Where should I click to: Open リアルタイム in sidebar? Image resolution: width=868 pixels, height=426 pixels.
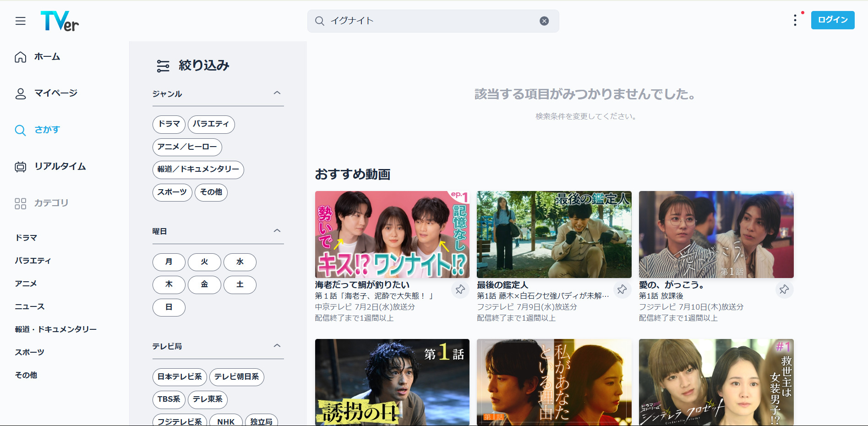[60, 167]
